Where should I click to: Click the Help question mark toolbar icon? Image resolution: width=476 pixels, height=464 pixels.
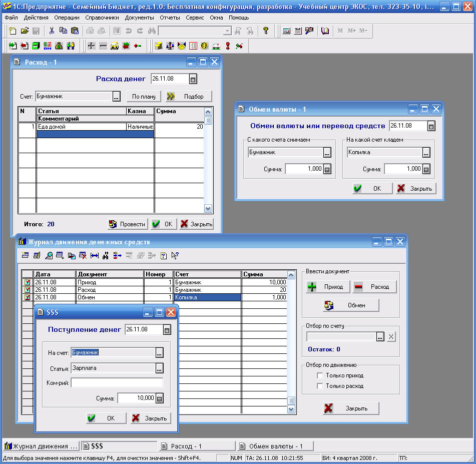point(265,31)
